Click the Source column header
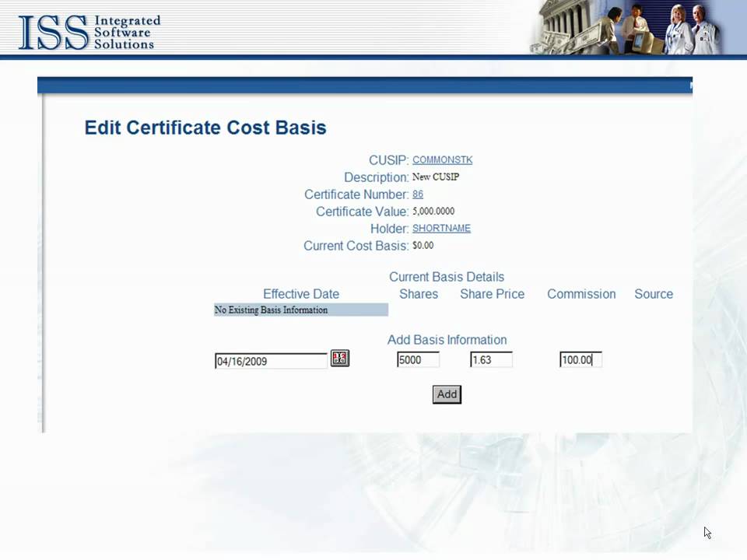 click(654, 294)
